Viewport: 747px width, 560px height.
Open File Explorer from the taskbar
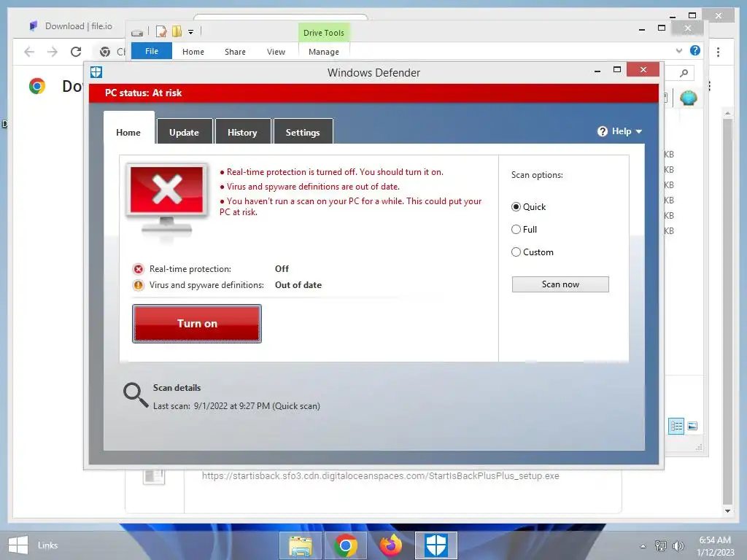[301, 545]
